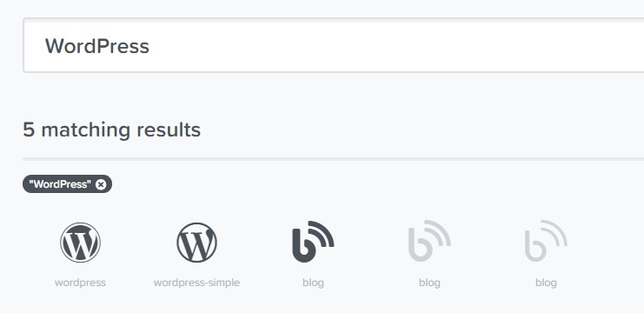The image size is (644, 313).
Task: Focus the search box containing WordPress
Action: point(334,45)
